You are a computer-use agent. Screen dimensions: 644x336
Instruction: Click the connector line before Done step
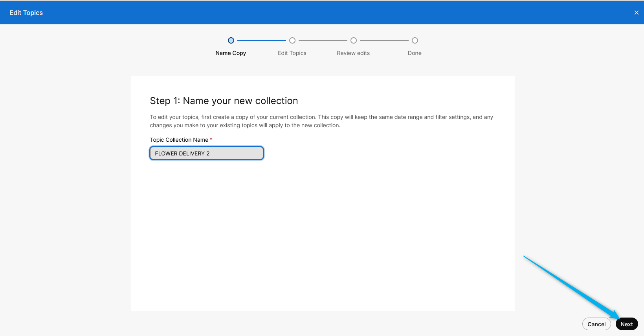pos(384,40)
